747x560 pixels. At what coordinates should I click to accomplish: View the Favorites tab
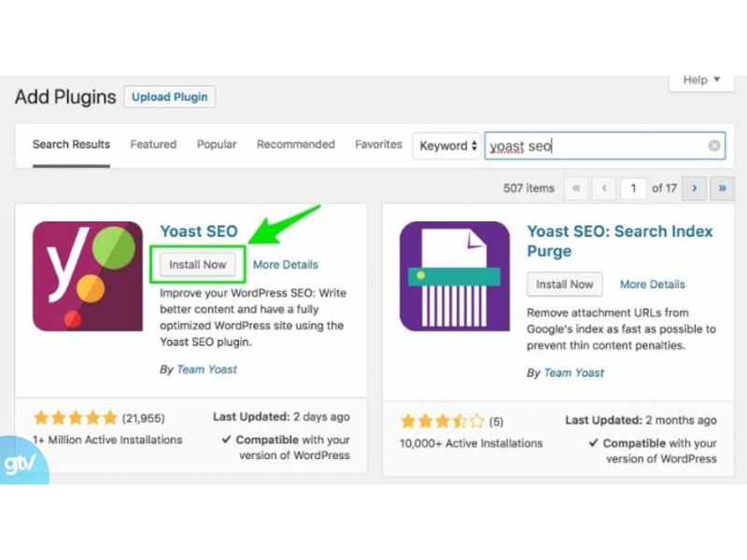tap(377, 145)
